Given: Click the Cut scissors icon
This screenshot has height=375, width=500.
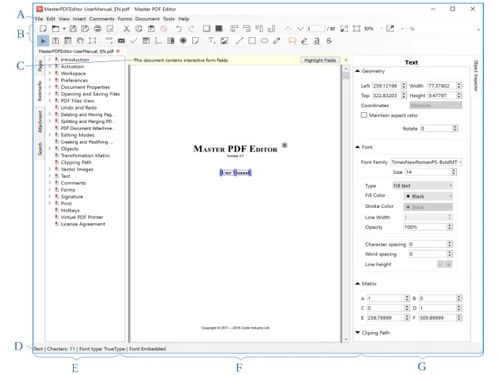Looking at the screenshot, I should coord(126,29).
